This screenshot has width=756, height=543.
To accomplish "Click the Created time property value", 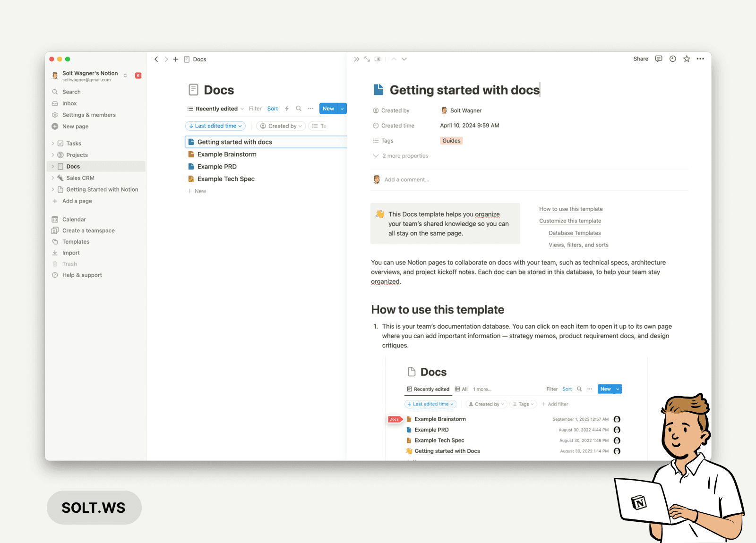I will 470,126.
